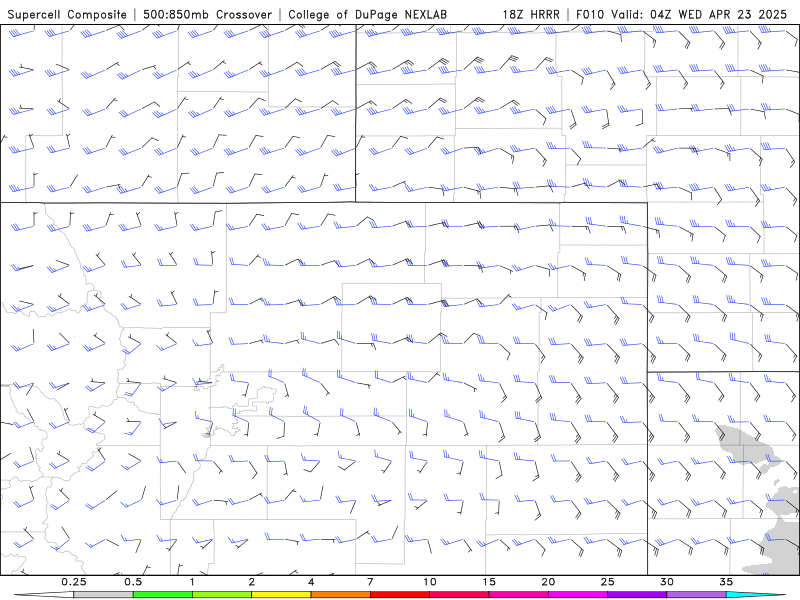Viewport: 800px width, 600px height.
Task: Click the colorbar label 20
Action: click(x=548, y=582)
